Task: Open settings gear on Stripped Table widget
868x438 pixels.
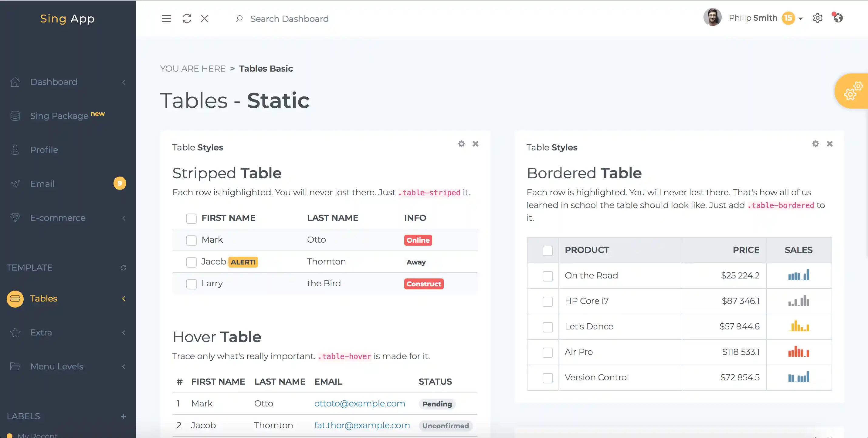Action: (x=461, y=144)
